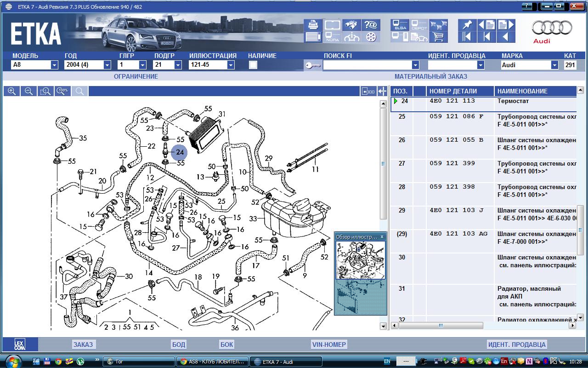The width and height of the screenshot is (588, 368).
Task: Go to next illustration page icon
Action: 506,25
